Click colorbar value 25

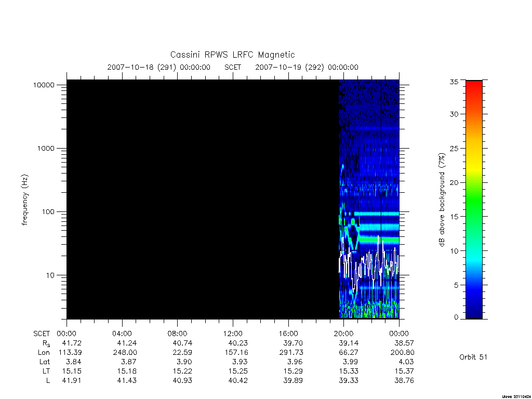(454, 148)
